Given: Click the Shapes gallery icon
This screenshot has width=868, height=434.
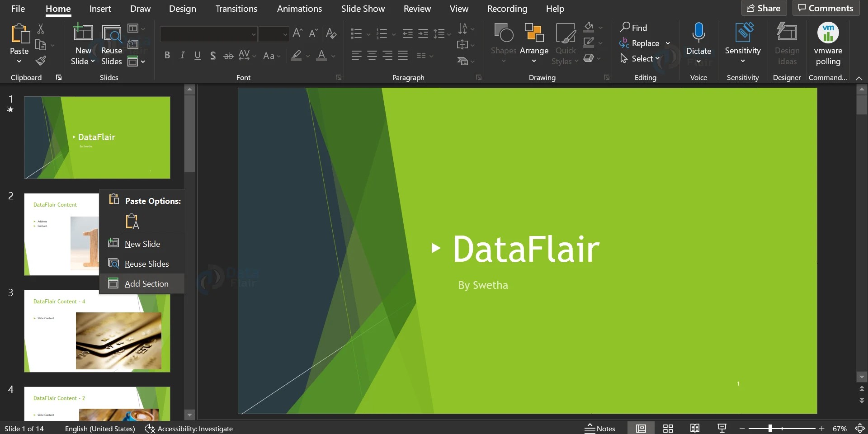Looking at the screenshot, I should click(504, 33).
